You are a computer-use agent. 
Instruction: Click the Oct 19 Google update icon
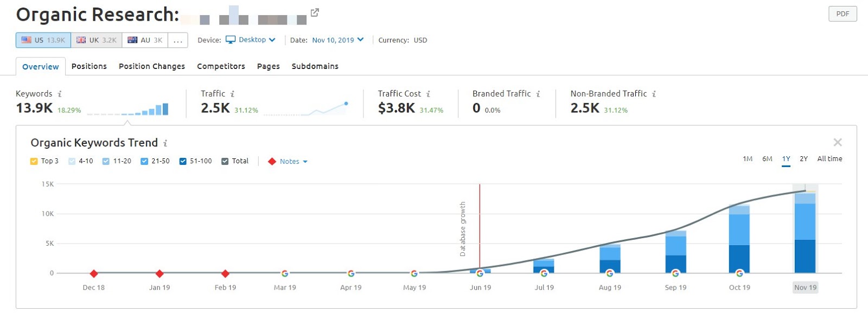[739, 273]
